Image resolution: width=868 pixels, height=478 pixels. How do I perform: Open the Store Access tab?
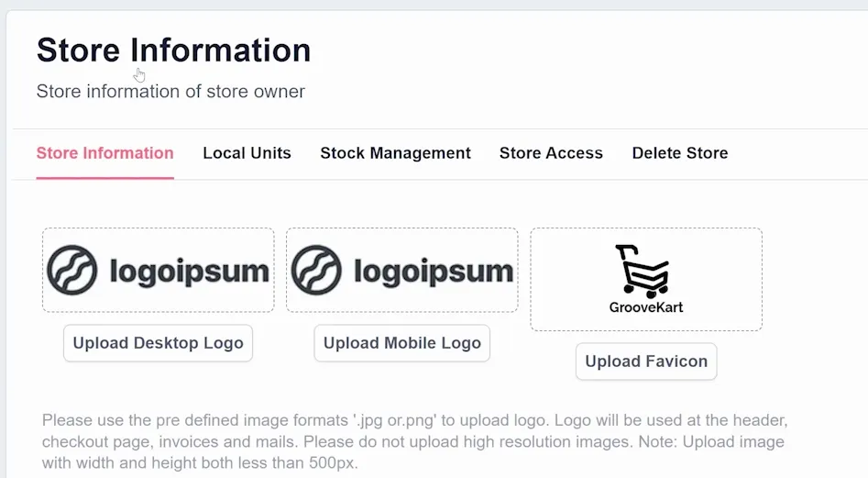tap(551, 153)
